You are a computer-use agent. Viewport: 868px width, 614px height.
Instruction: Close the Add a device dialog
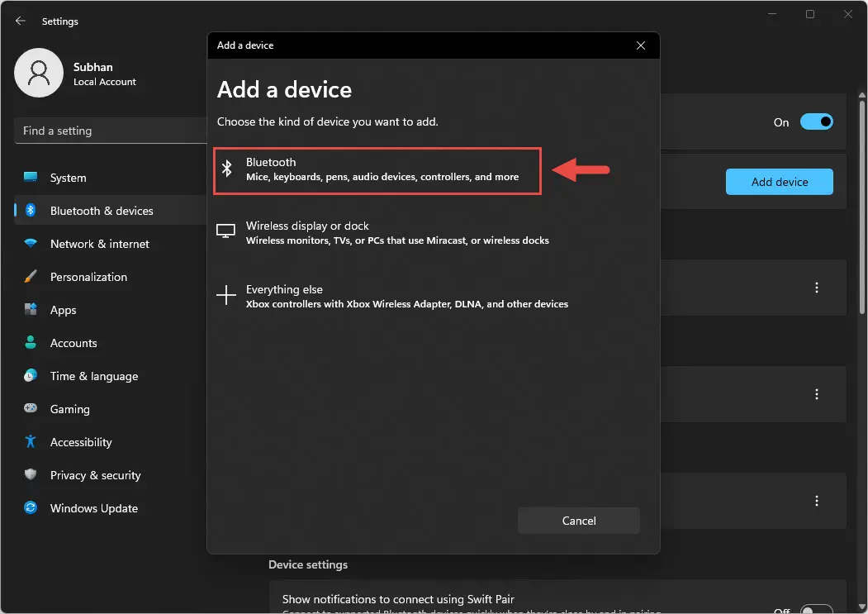[x=641, y=45]
